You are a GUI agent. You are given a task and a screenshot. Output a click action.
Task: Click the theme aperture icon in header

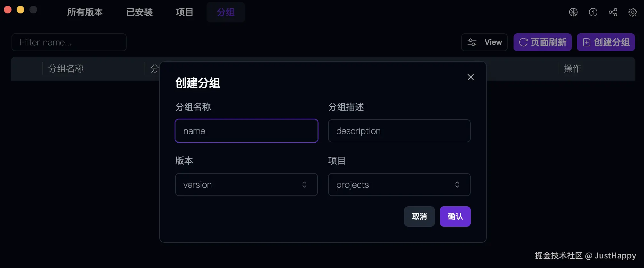pyautogui.click(x=573, y=12)
